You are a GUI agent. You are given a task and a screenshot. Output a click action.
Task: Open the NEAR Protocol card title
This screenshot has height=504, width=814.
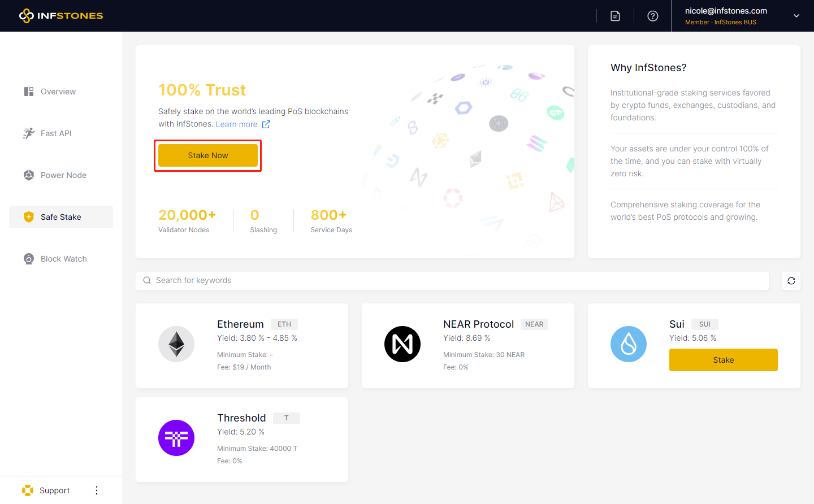point(478,324)
